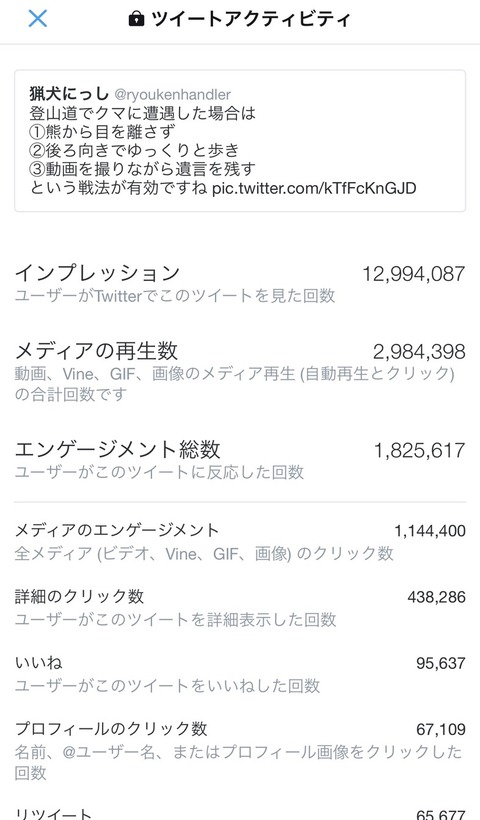The height and width of the screenshot is (820, 480).
Task: Select the プロフィールのクリック数 row
Action: coord(240,751)
